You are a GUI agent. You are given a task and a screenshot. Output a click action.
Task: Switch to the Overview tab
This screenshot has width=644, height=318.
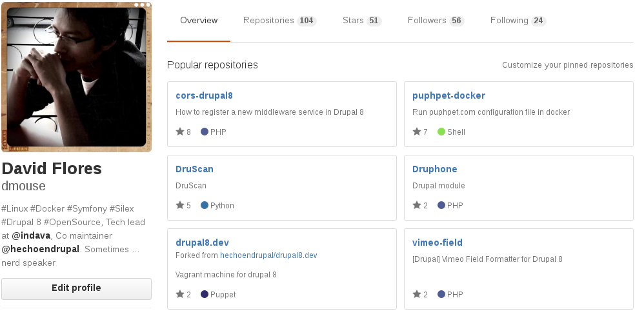coord(199,21)
